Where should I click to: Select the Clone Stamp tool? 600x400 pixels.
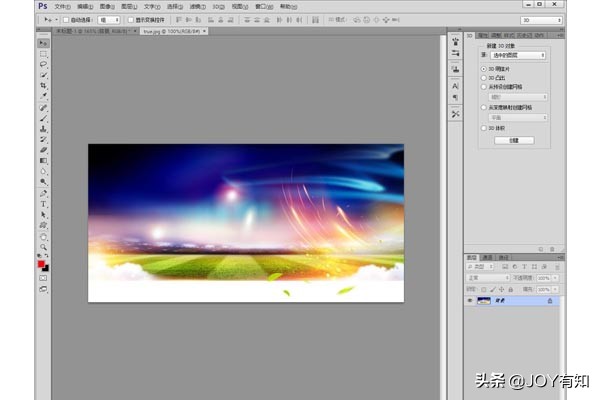click(43, 129)
